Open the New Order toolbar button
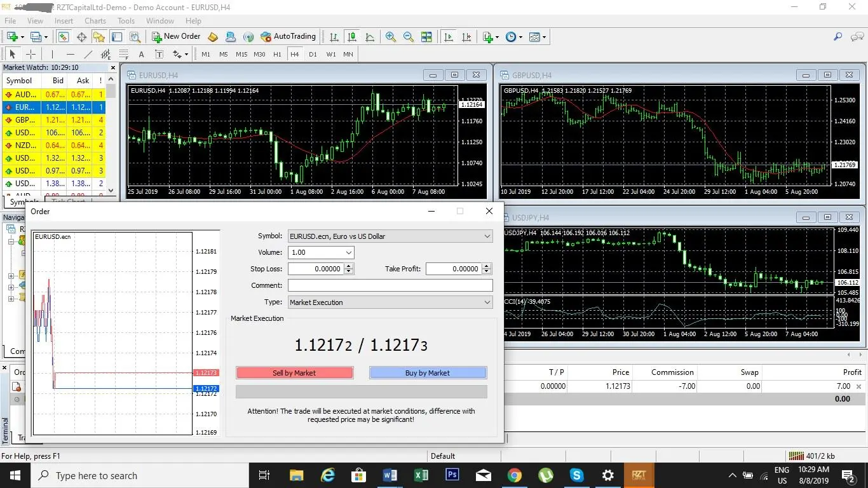 [x=177, y=37]
